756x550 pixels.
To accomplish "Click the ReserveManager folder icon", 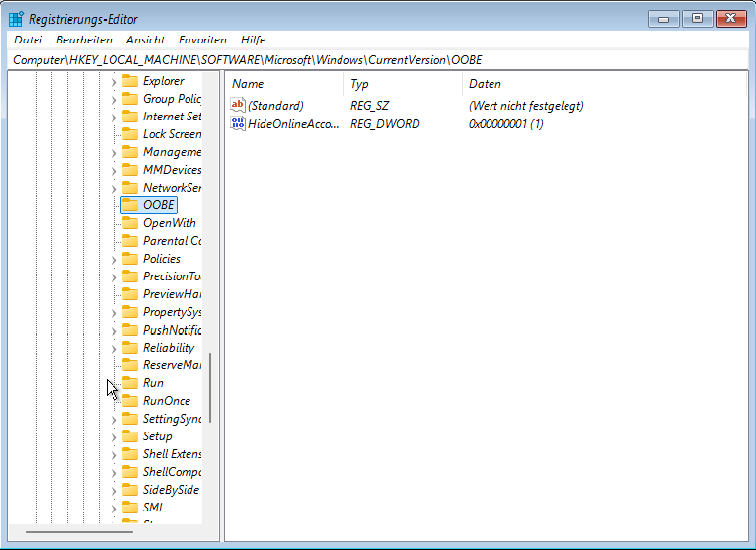I will point(130,365).
